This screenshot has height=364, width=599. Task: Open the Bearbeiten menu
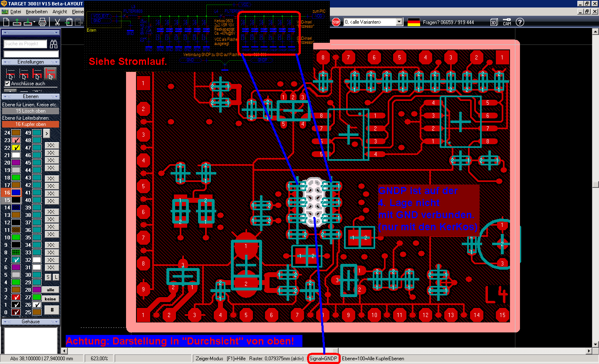click(37, 12)
